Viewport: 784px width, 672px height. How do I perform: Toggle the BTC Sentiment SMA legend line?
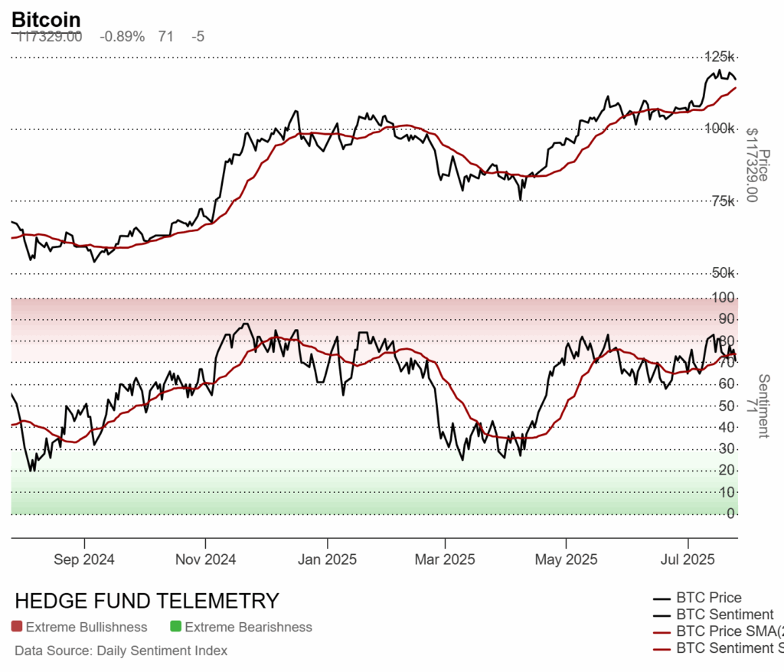pos(661,650)
